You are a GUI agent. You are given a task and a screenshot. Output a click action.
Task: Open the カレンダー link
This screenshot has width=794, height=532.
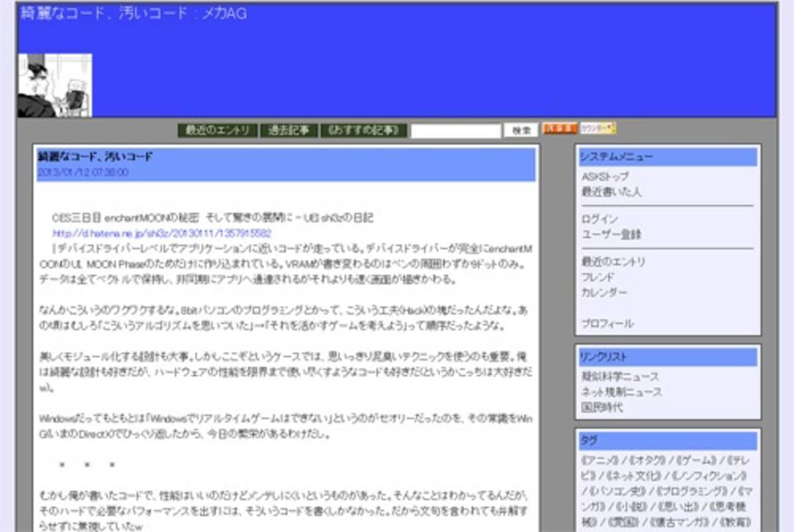[x=604, y=292]
